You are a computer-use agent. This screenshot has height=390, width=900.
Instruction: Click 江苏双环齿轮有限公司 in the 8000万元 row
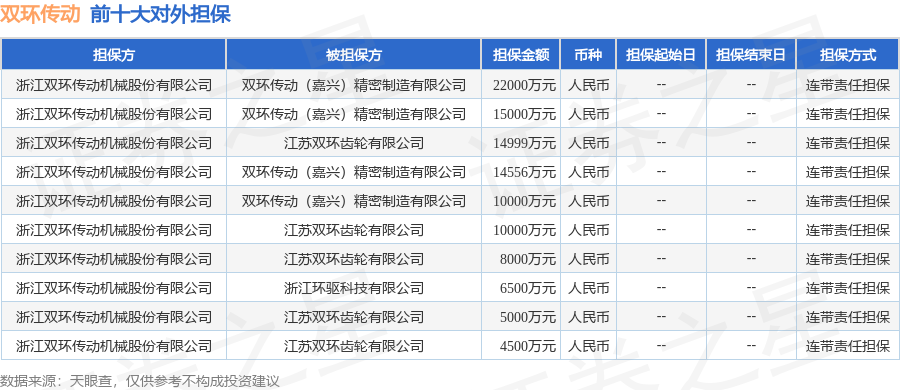click(354, 259)
